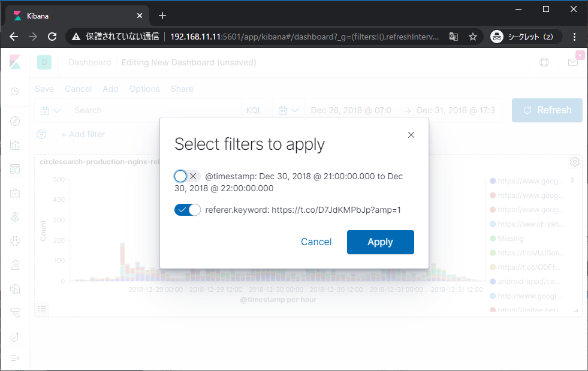The image size is (588, 371).
Task: Open the Dashboard icon in sidebar
Action: point(15,169)
